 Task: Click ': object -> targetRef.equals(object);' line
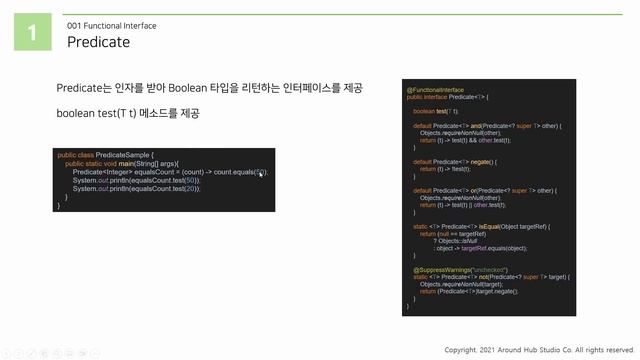click(480, 248)
